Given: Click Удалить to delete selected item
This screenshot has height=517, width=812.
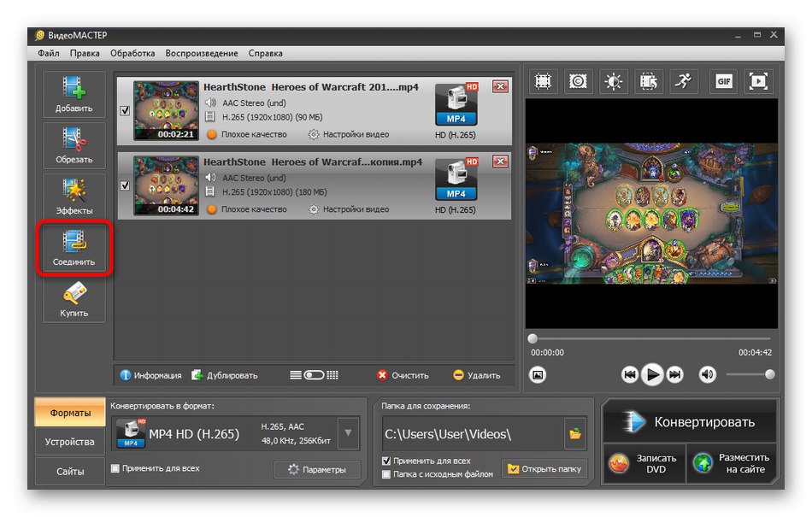Looking at the screenshot, I should (x=476, y=375).
